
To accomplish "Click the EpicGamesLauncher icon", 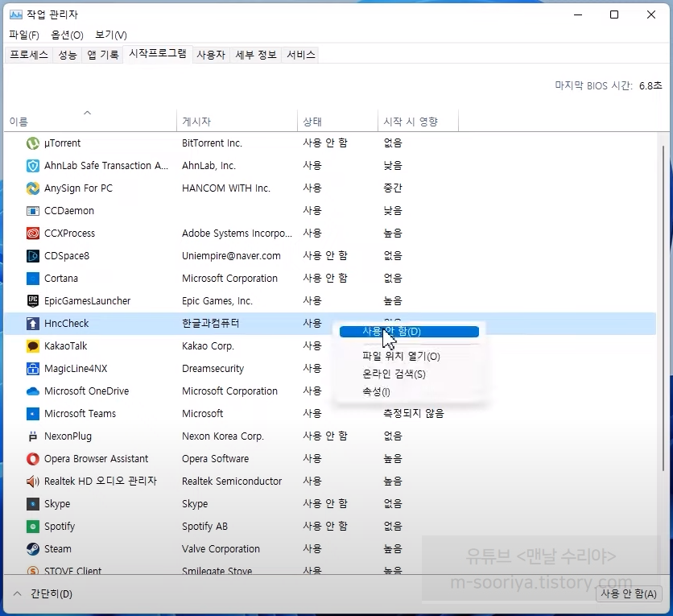I will [x=33, y=301].
